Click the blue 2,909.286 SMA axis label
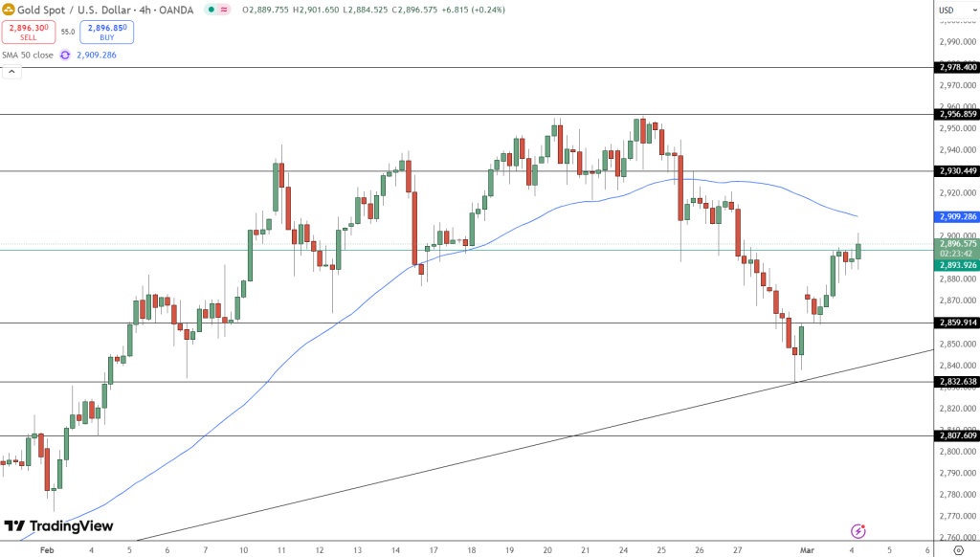 pos(956,217)
